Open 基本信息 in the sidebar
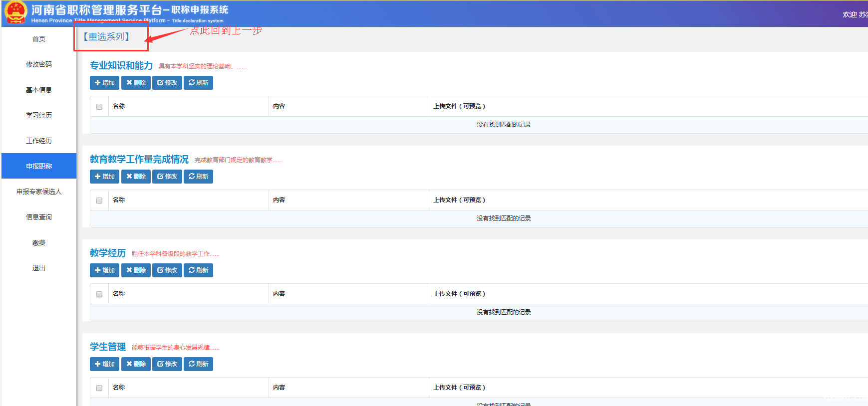The image size is (868, 406). point(39,90)
